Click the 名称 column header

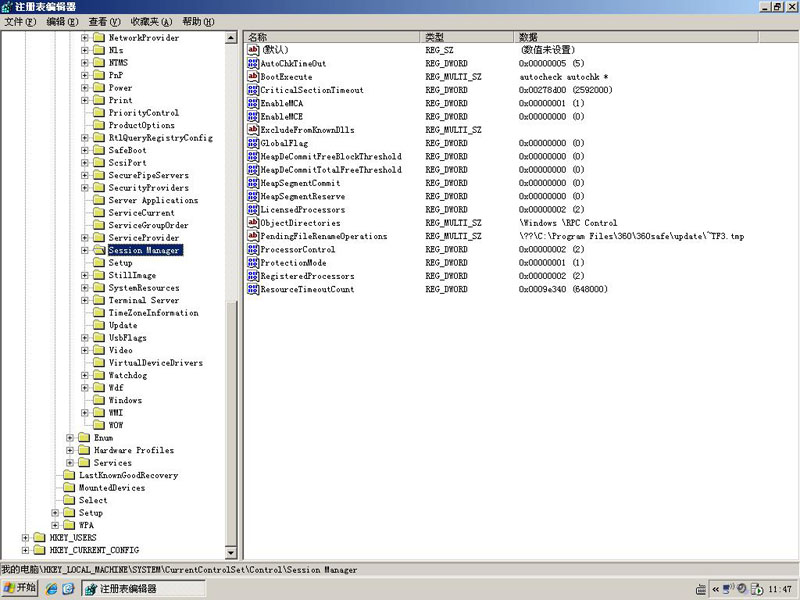330,37
